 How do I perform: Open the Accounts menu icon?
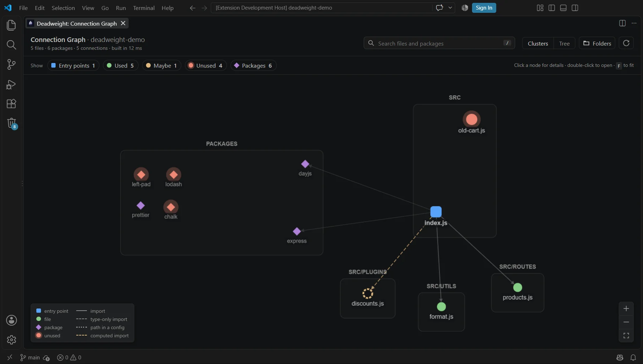coord(11,320)
